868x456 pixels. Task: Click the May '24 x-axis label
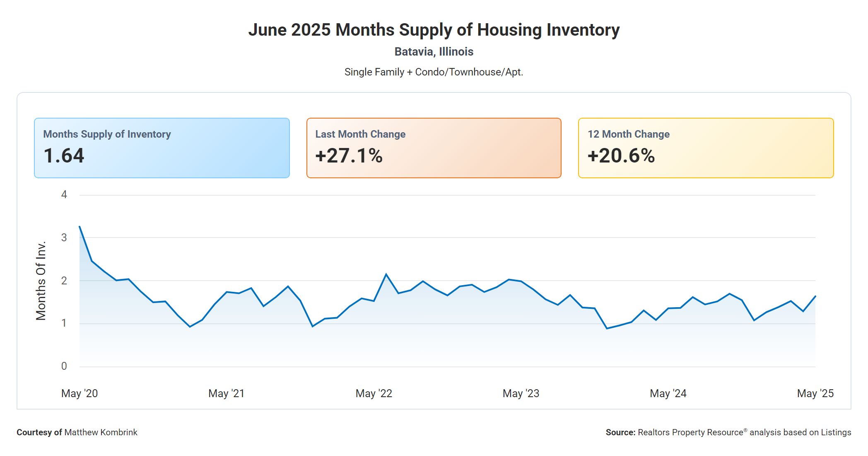point(668,393)
